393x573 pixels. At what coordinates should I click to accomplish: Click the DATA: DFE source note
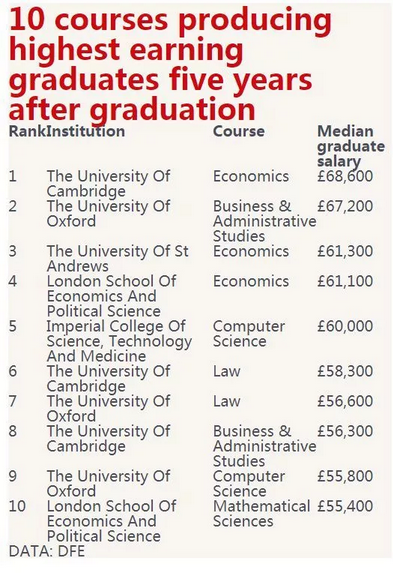coord(47,551)
